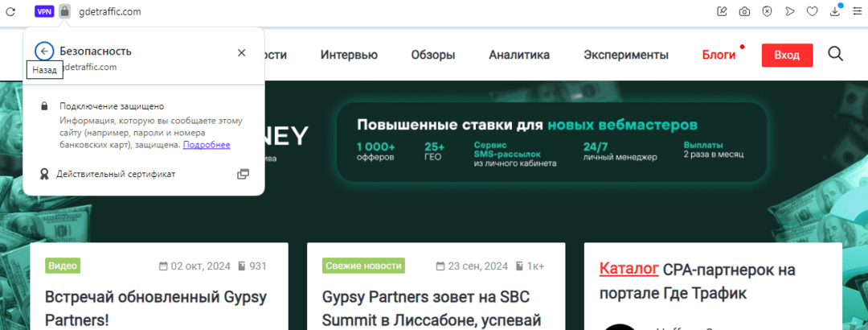Open the Подробнее link in security popup
868x330 pixels.
point(207,145)
